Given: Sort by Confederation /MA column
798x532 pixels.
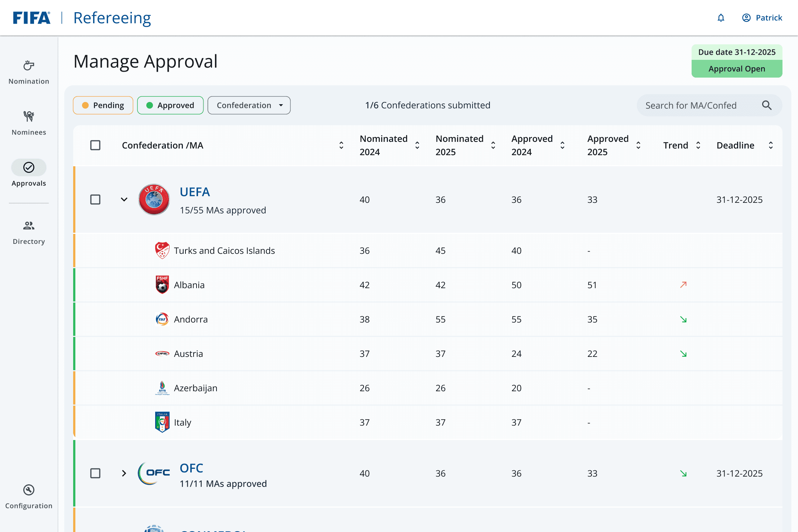Looking at the screenshot, I should (341, 145).
